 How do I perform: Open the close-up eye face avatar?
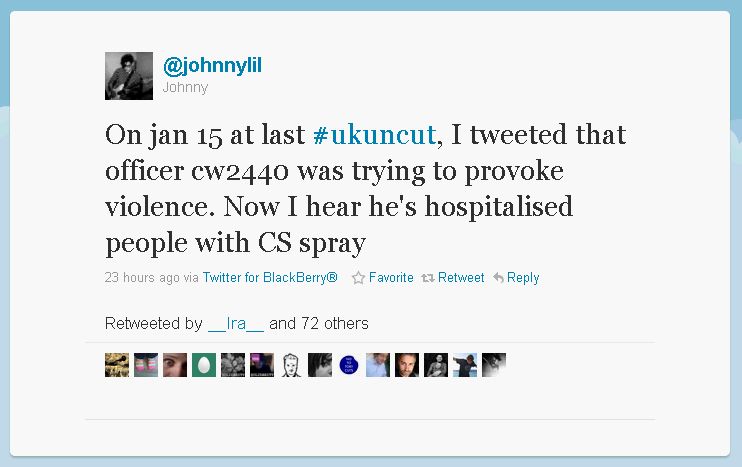point(175,365)
